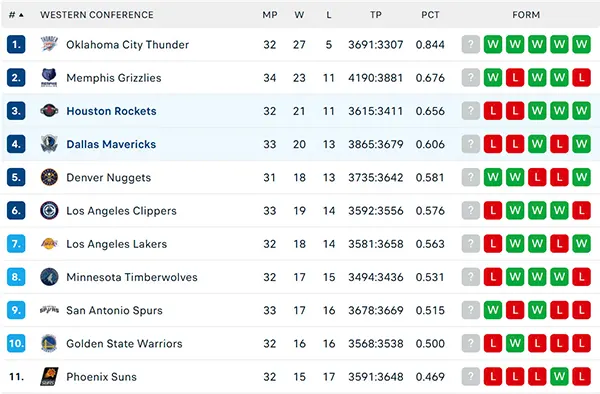Sort table by the PCT column header

pyautogui.click(x=430, y=15)
